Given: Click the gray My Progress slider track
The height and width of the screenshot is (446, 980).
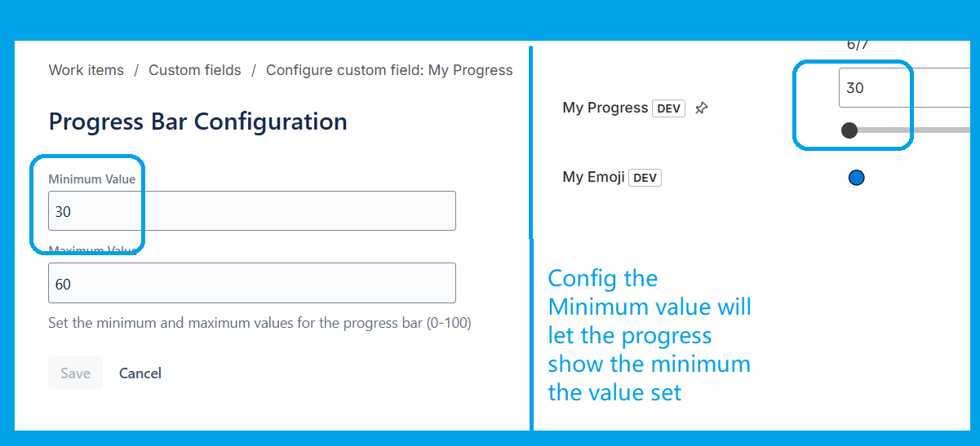Looking at the screenshot, I should [922, 130].
